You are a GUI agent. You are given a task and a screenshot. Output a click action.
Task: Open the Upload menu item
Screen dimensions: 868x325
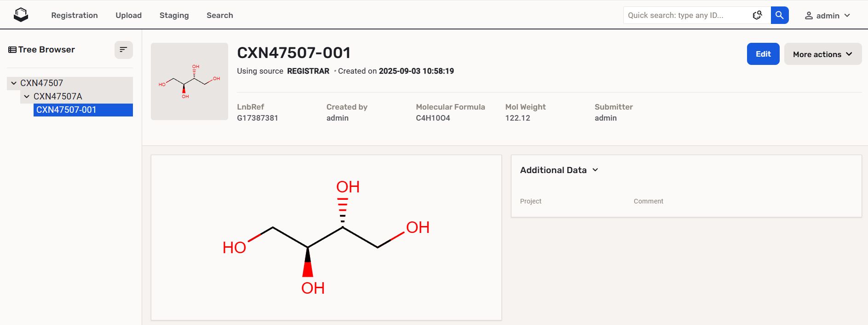click(128, 15)
